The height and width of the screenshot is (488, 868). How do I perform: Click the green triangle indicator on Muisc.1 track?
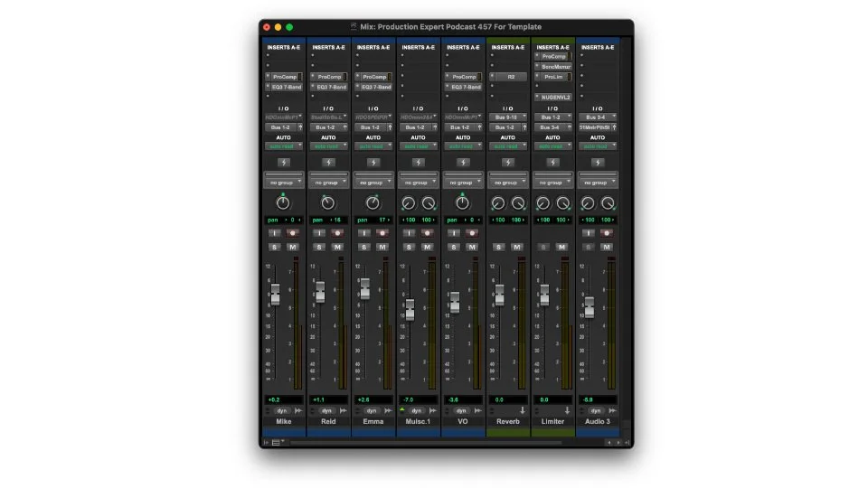(x=401, y=409)
